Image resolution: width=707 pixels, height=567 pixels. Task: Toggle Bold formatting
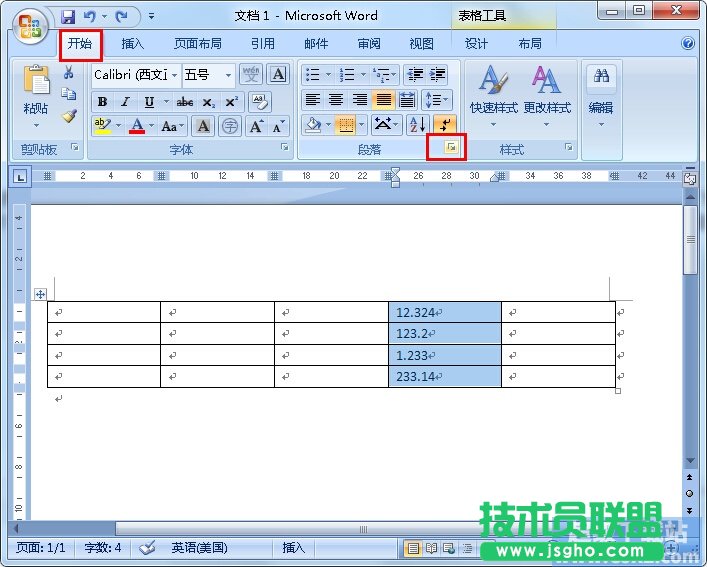(102, 102)
